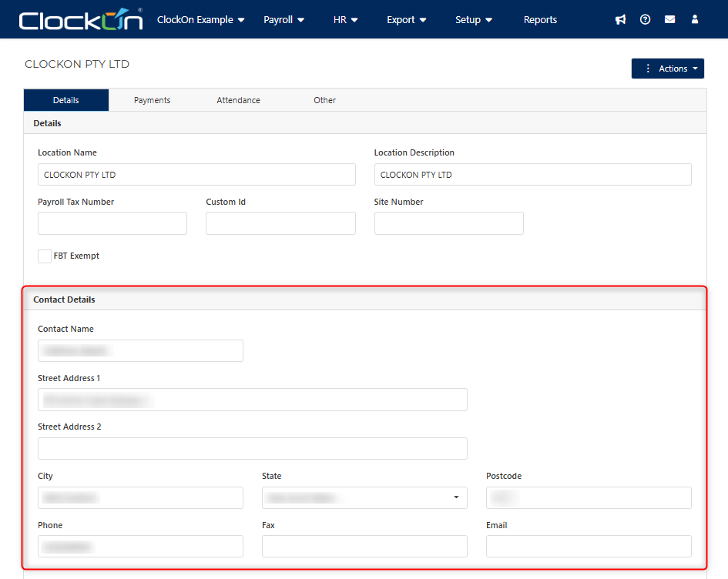
Task: Select the Details tab
Action: click(x=66, y=100)
